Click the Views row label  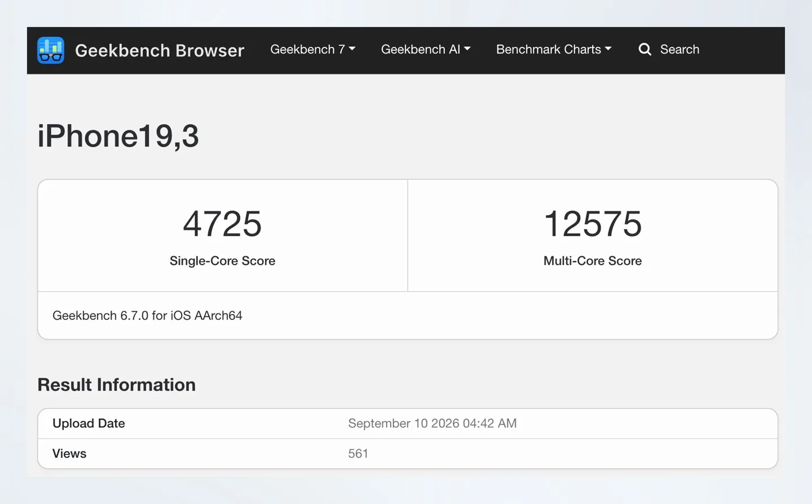pos(69,454)
